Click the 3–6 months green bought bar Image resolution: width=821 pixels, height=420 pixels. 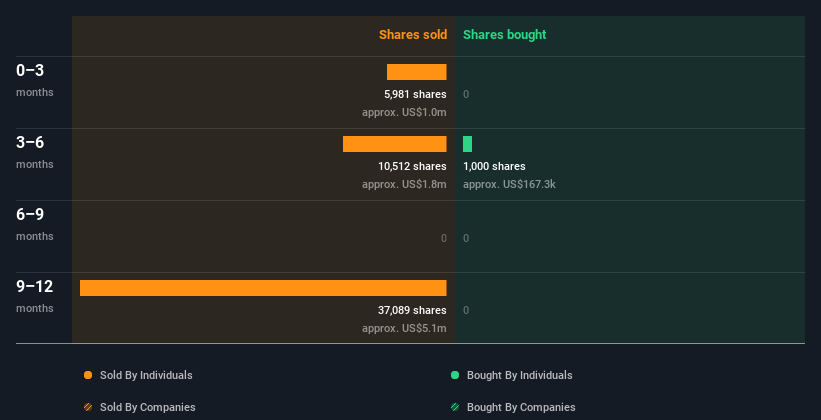coord(468,144)
